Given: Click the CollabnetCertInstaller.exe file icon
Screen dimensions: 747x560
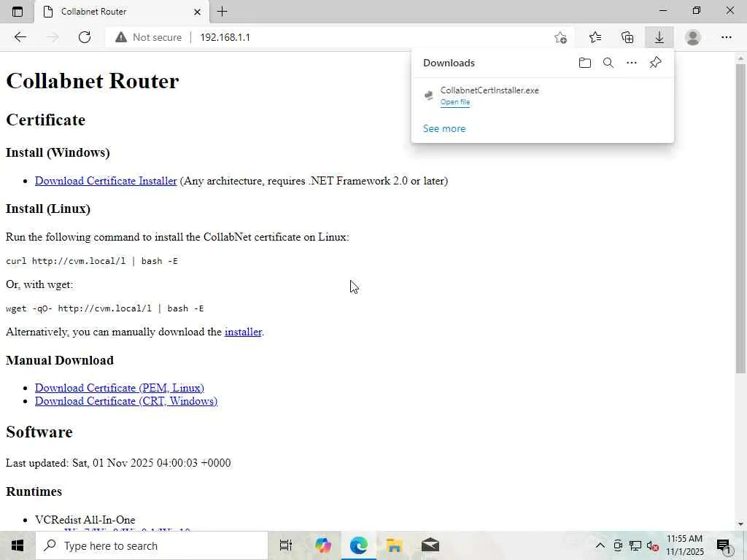Looking at the screenshot, I should click(429, 96).
